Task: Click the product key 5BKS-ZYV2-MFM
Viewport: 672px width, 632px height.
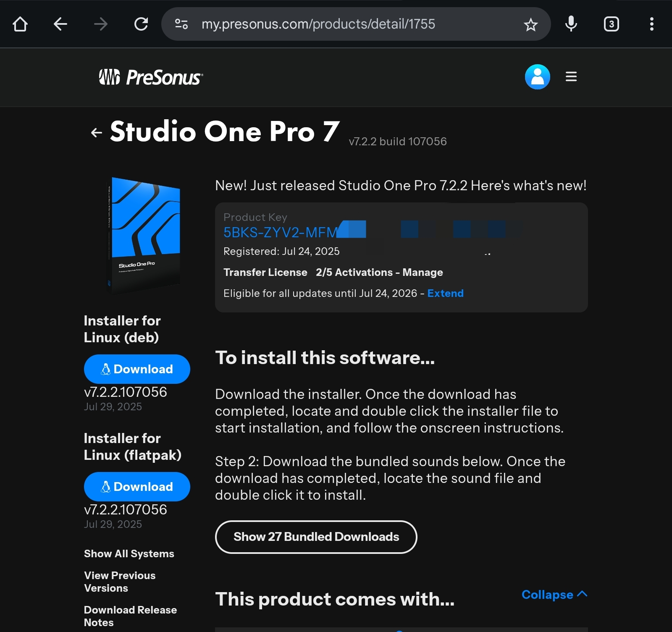Action: point(281,232)
